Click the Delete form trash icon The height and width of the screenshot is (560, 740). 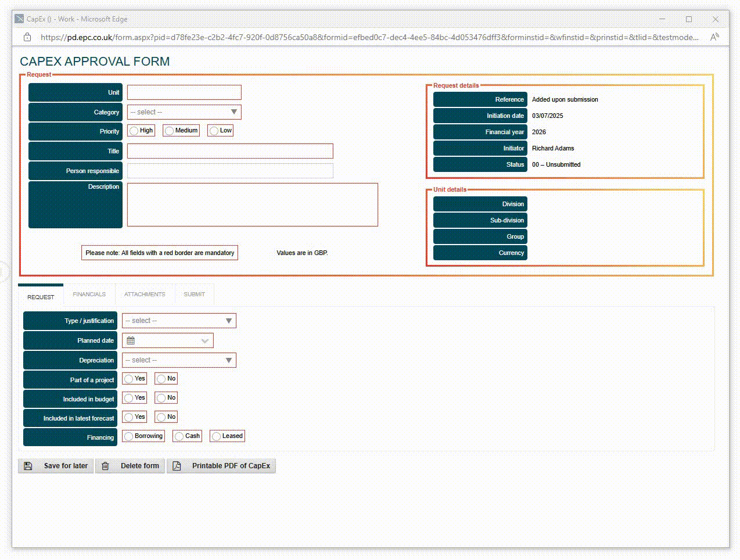105,466
